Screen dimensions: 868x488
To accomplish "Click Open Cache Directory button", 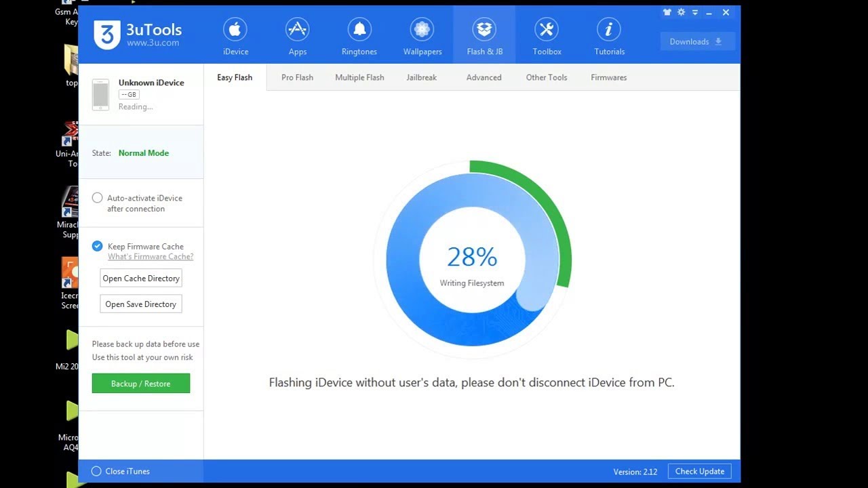I will (x=141, y=279).
